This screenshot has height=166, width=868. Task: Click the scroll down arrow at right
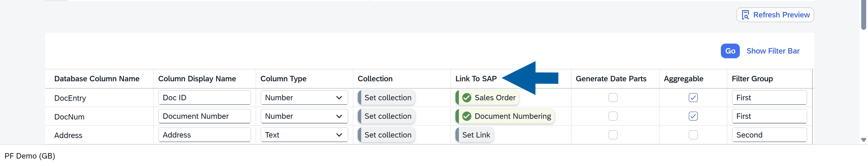coord(863,140)
